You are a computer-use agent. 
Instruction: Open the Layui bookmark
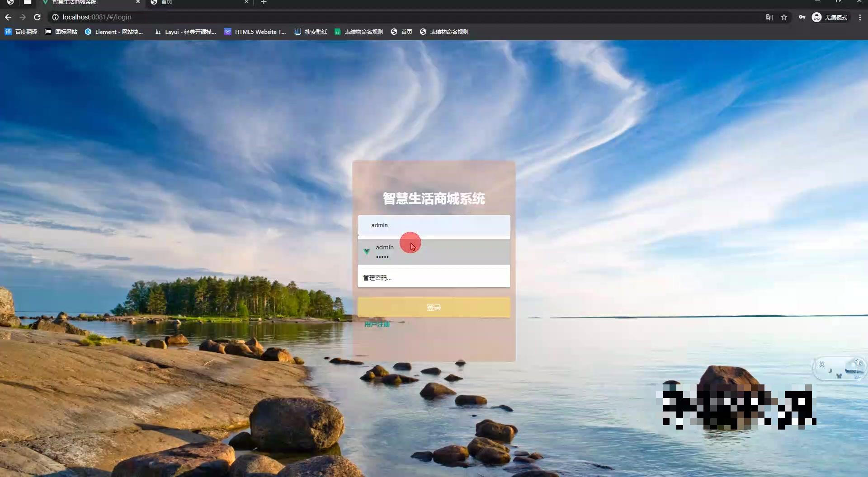(185, 32)
